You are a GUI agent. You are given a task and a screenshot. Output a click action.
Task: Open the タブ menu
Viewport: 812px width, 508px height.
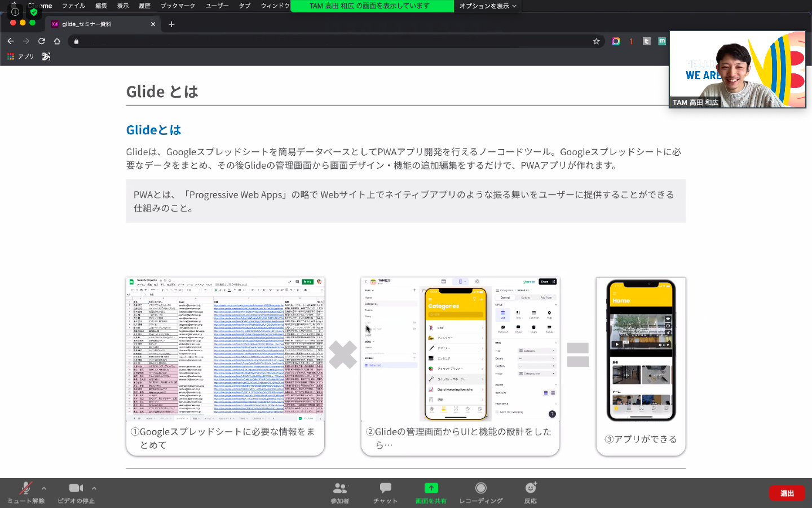[245, 6]
